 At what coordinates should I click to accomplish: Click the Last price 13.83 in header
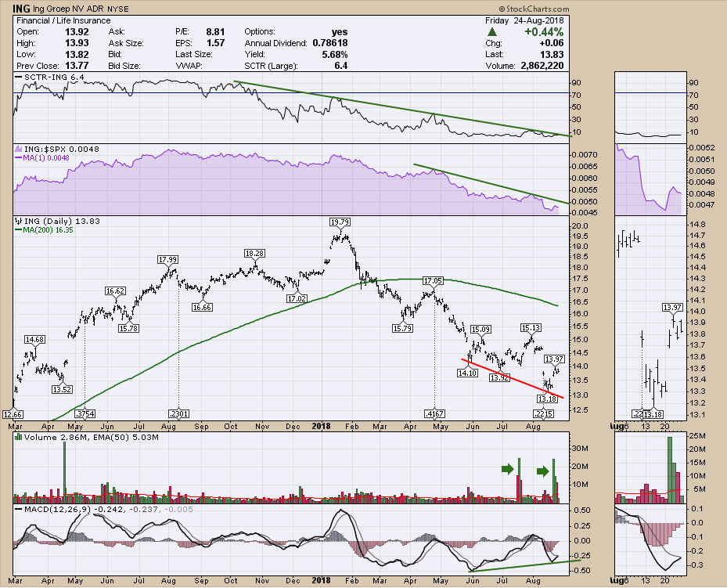point(552,54)
